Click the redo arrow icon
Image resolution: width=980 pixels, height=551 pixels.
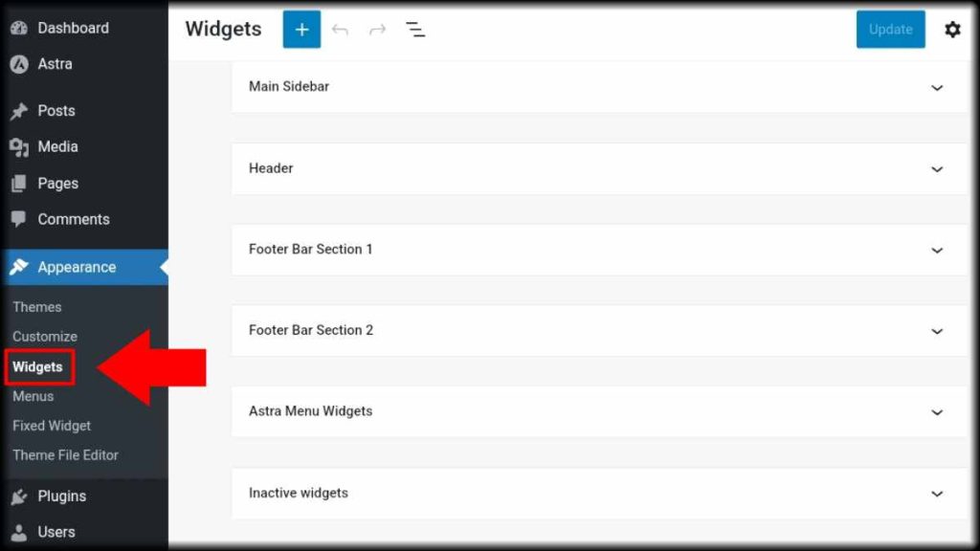377,30
